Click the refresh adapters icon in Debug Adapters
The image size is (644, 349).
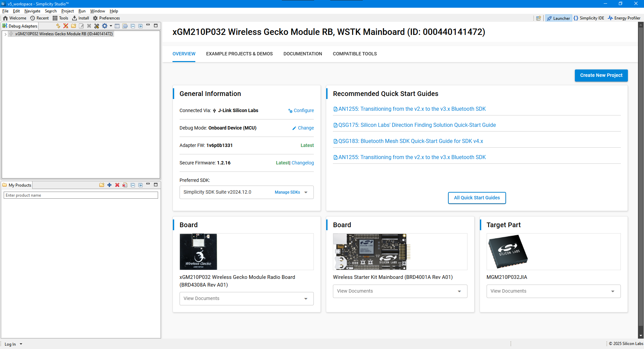pyautogui.click(x=58, y=26)
